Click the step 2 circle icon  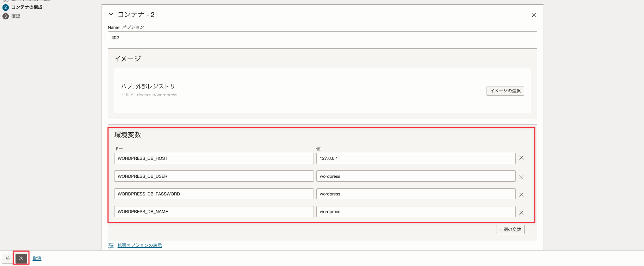point(6,7)
